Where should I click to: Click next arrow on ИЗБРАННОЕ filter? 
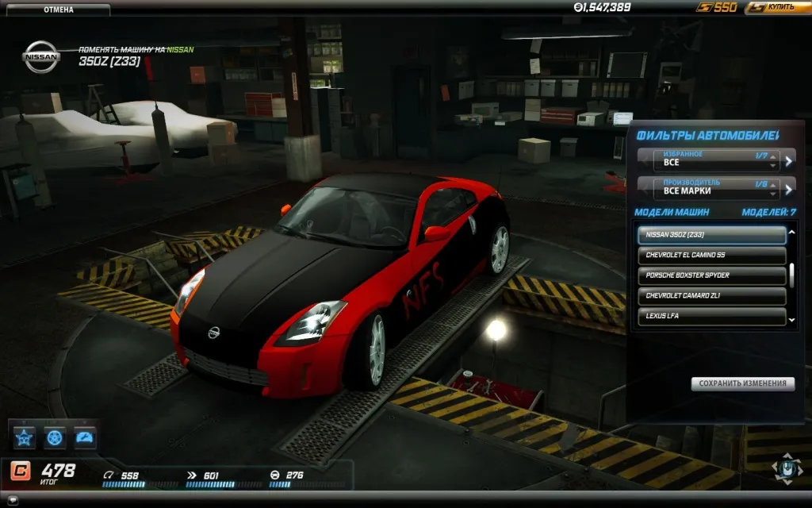coord(789,161)
